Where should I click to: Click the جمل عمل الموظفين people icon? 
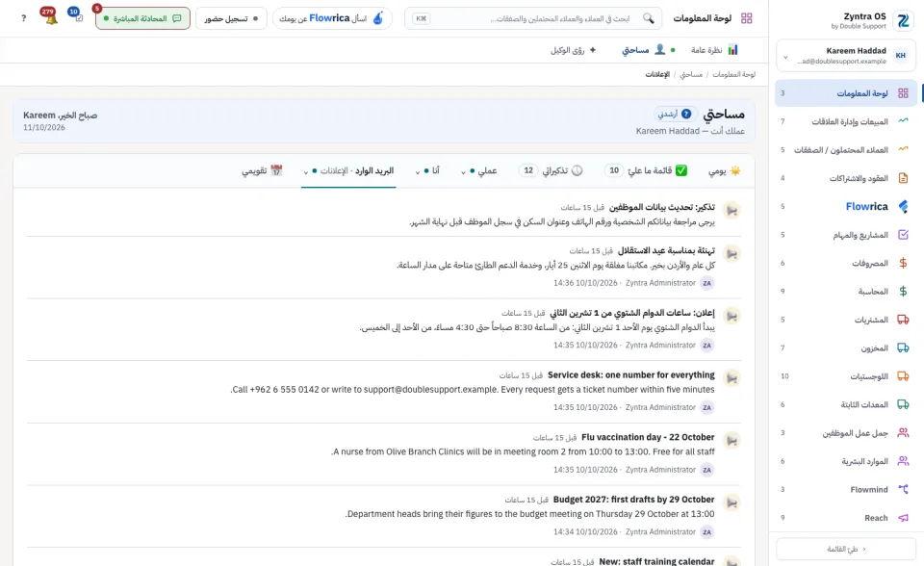pos(903,433)
